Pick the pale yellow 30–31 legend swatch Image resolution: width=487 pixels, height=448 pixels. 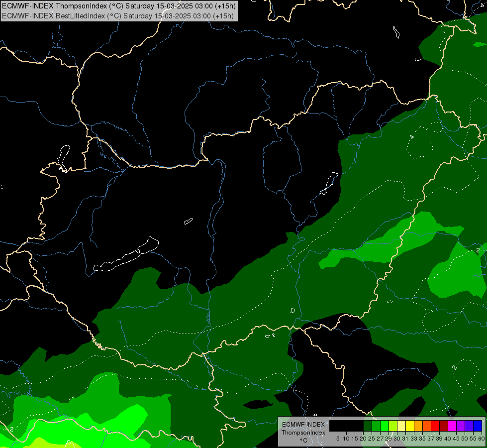401,426
